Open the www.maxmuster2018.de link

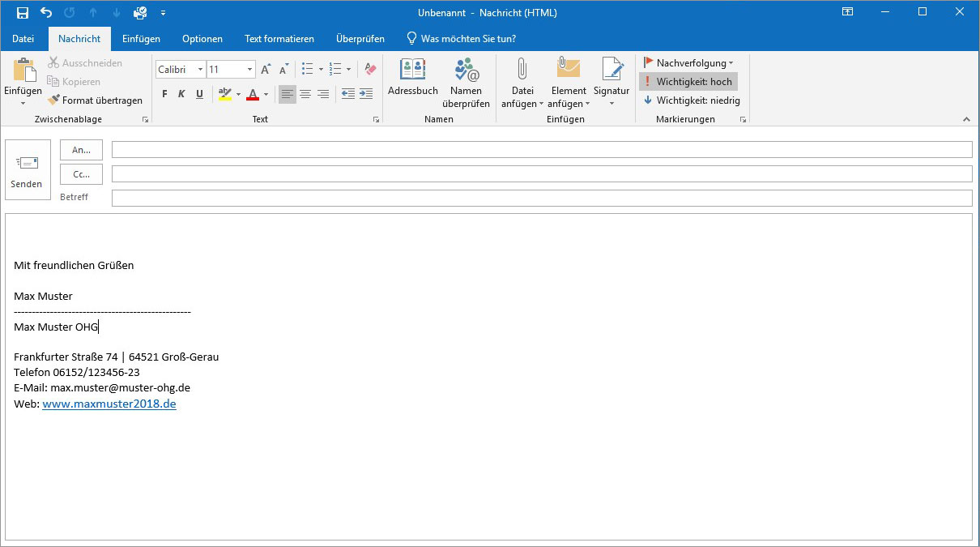click(x=109, y=404)
